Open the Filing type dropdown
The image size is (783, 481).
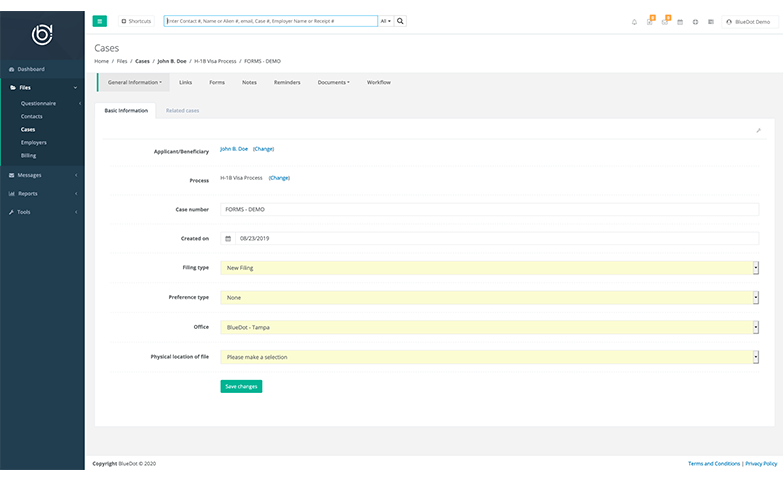click(489, 268)
